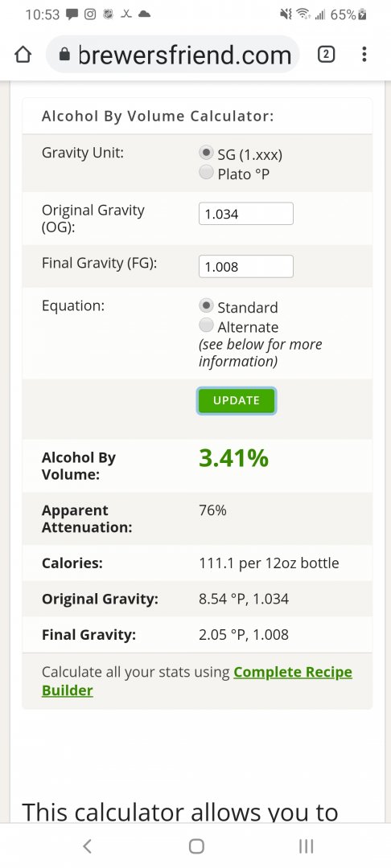Open the Complete Recipe Builder link
Viewport: 391px width, 868px height.
click(197, 682)
